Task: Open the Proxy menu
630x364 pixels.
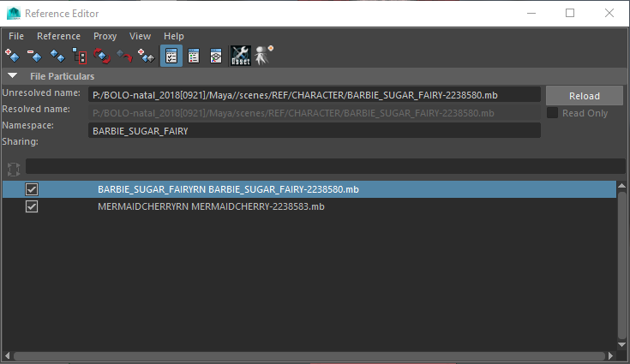Action: 105,36
